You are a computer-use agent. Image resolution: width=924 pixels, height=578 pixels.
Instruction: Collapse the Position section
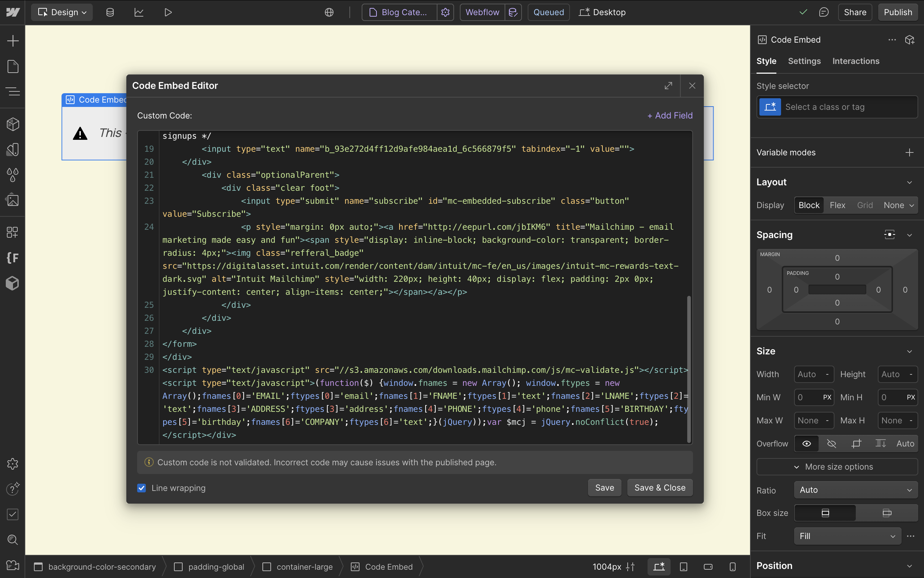pos(910,566)
